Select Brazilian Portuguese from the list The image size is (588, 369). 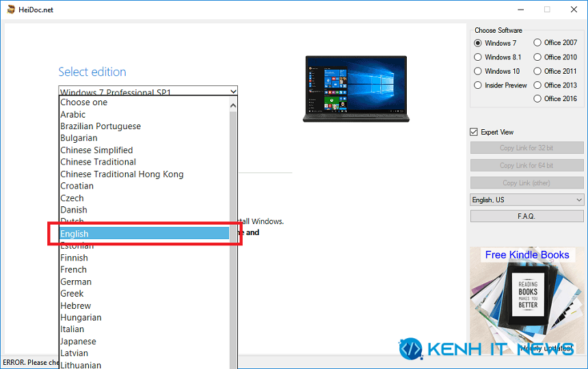tap(144, 126)
